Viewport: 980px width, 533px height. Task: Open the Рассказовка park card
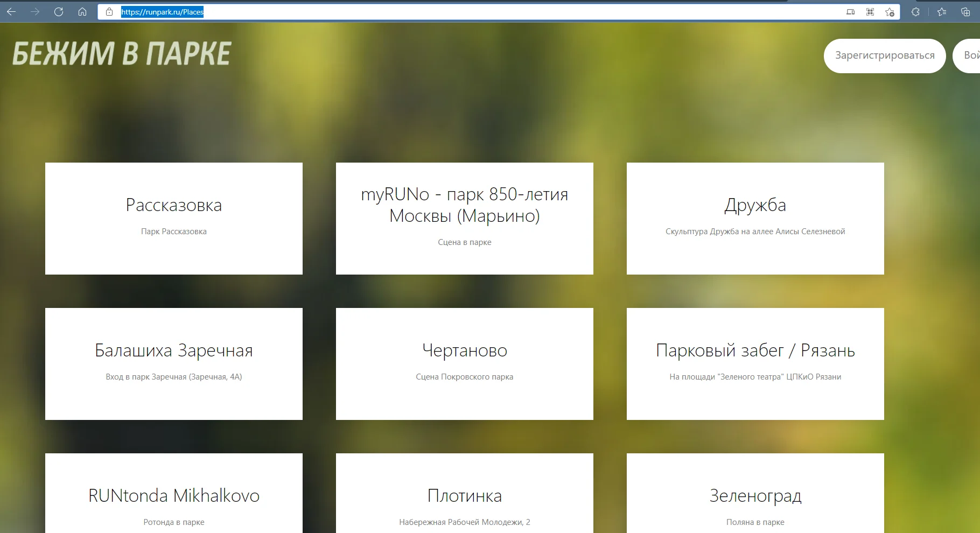(x=173, y=218)
